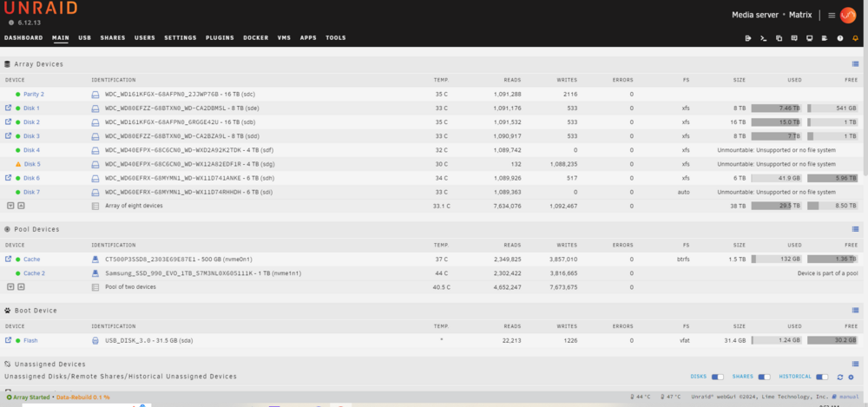The width and height of the screenshot is (868, 407).
Task: Switch to the VMS tab
Action: [x=284, y=38]
